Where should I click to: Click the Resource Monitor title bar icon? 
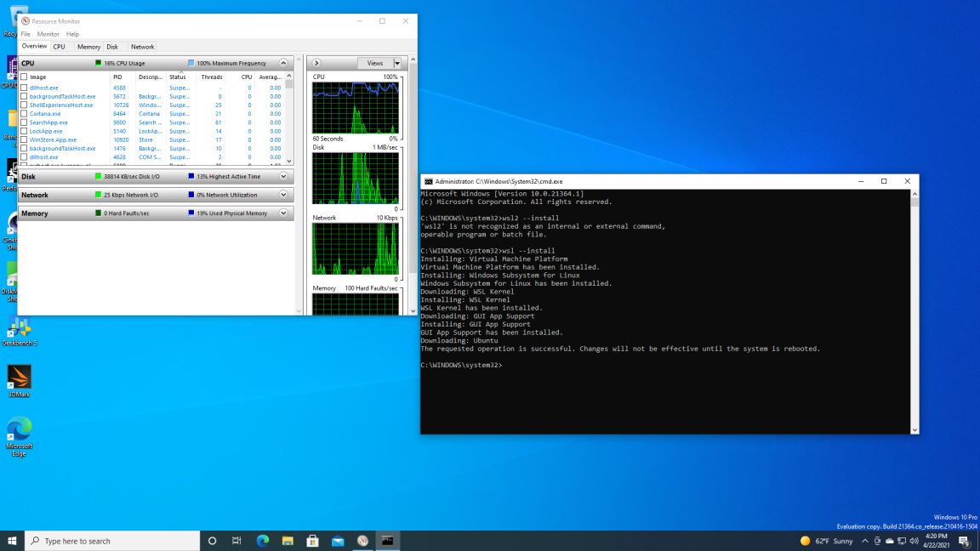point(25,21)
